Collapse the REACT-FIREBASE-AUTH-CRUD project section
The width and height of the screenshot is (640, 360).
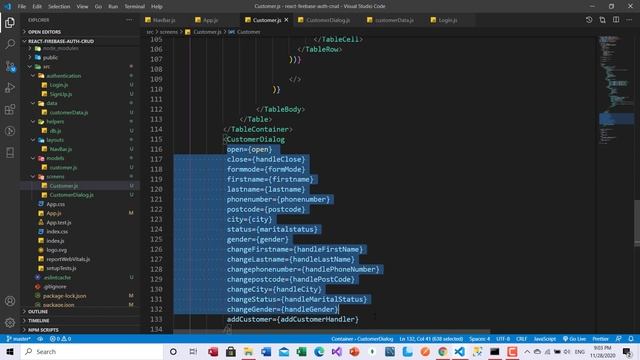tap(80, 41)
